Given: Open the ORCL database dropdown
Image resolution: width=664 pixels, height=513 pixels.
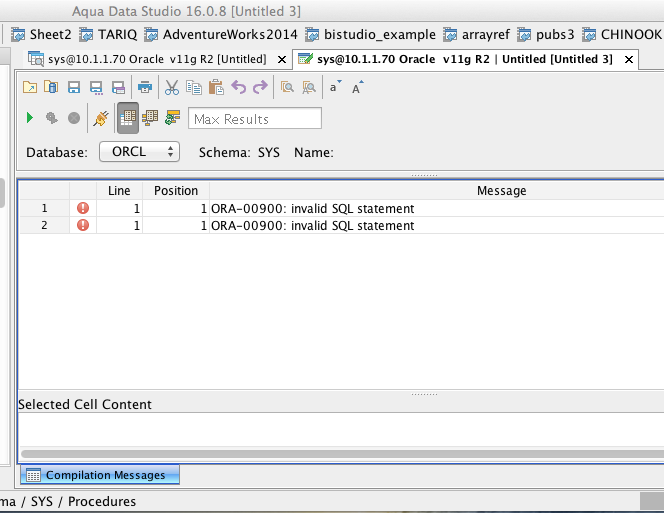Looking at the screenshot, I should tap(139, 152).
